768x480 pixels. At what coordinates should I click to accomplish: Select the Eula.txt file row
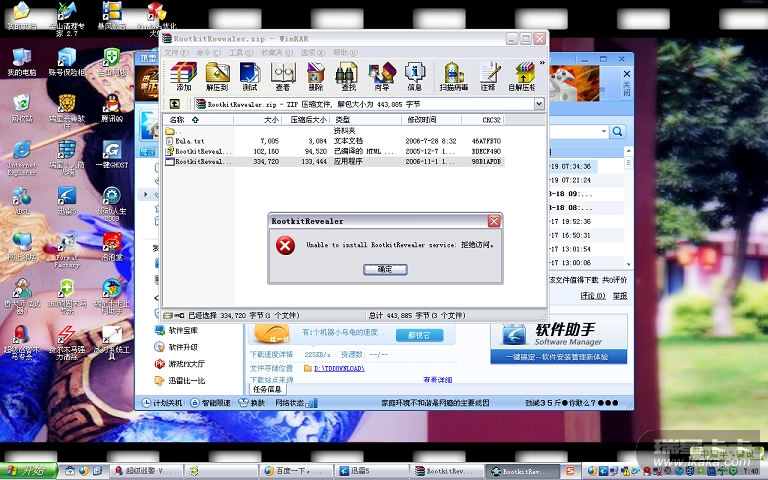[334, 141]
